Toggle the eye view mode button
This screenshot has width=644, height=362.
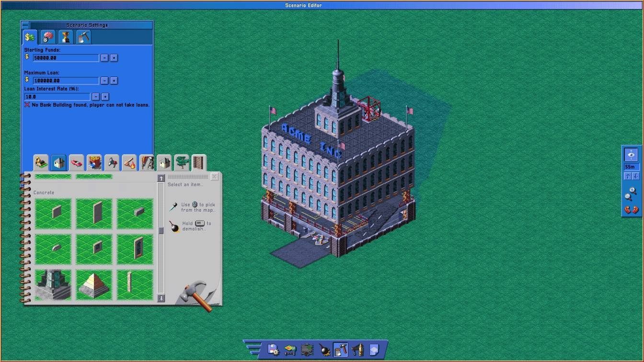pos(631,155)
